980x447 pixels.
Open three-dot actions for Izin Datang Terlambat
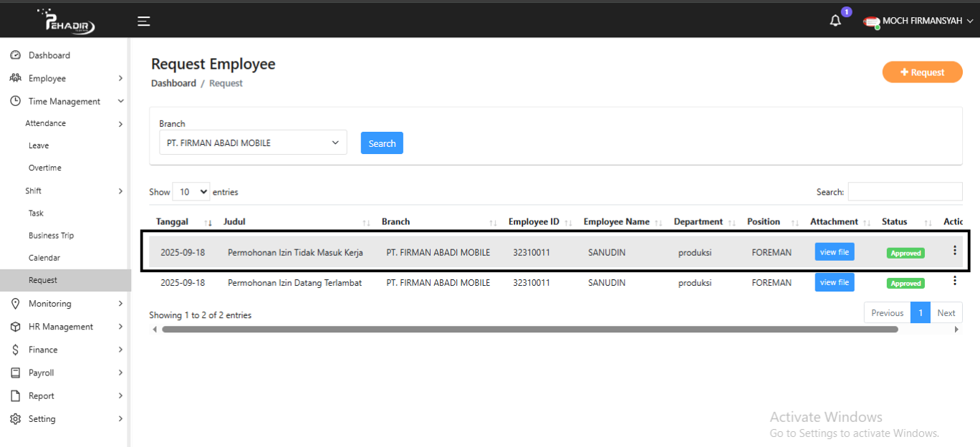click(x=954, y=281)
